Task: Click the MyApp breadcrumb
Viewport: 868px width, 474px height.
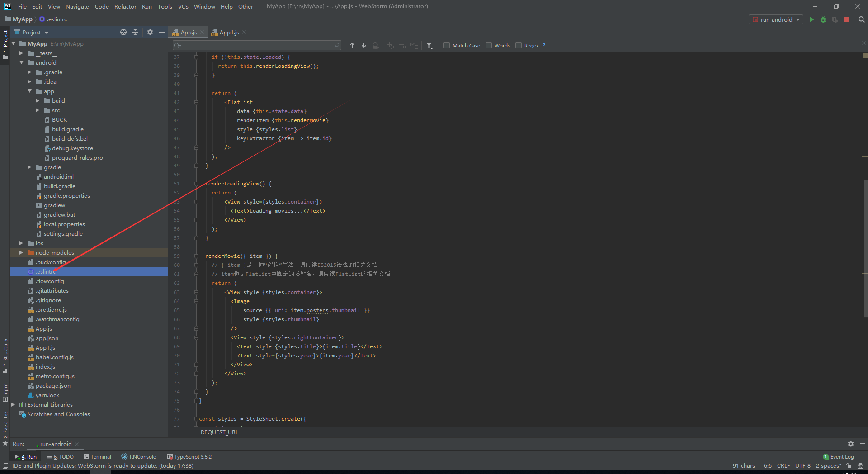Action: [19, 19]
